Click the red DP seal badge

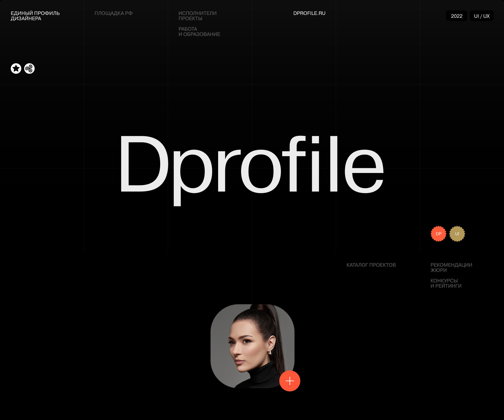click(x=438, y=234)
